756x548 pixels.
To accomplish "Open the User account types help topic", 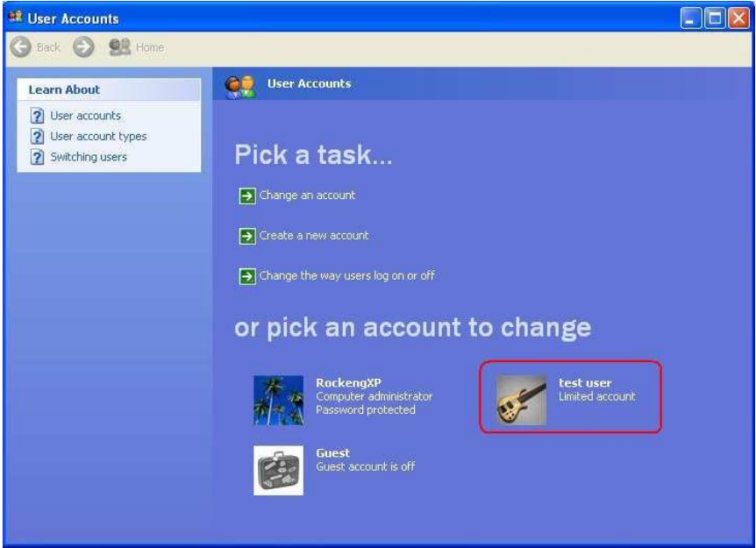I will 98,137.
